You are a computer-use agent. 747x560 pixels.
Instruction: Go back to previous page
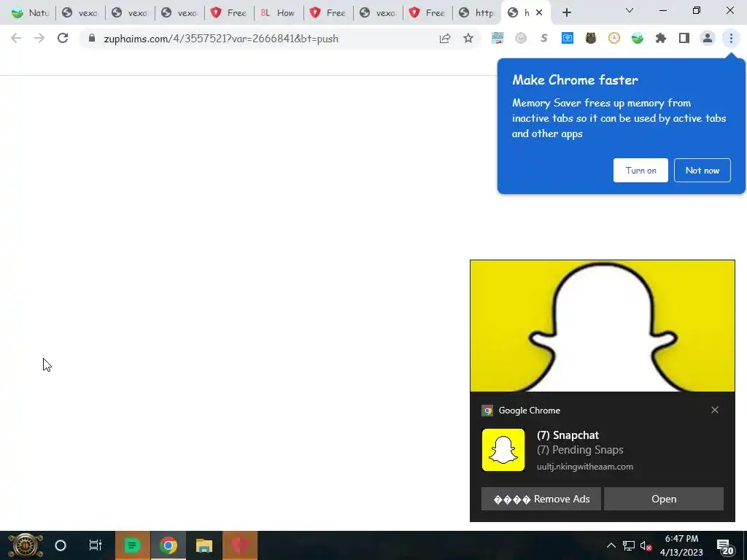pyautogui.click(x=16, y=38)
